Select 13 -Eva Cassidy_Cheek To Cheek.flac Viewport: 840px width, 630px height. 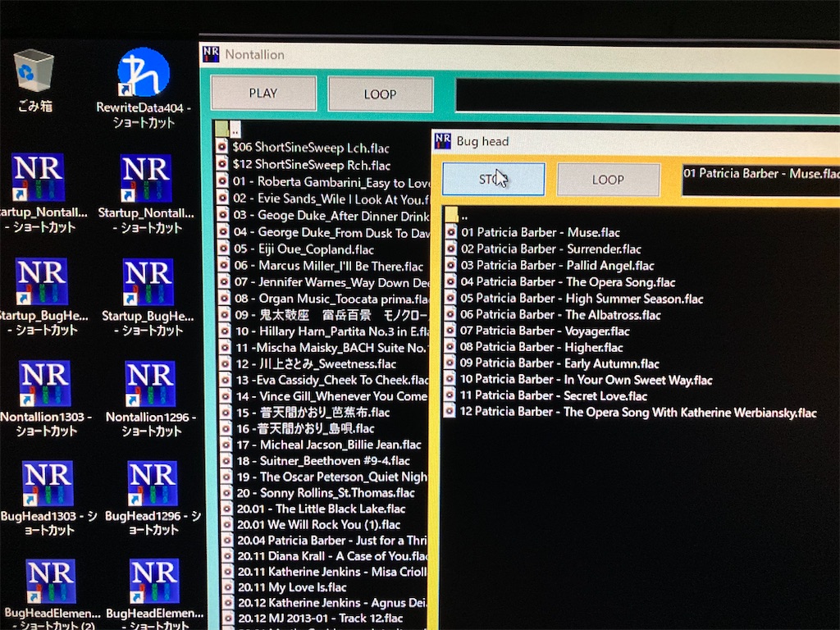click(x=332, y=380)
